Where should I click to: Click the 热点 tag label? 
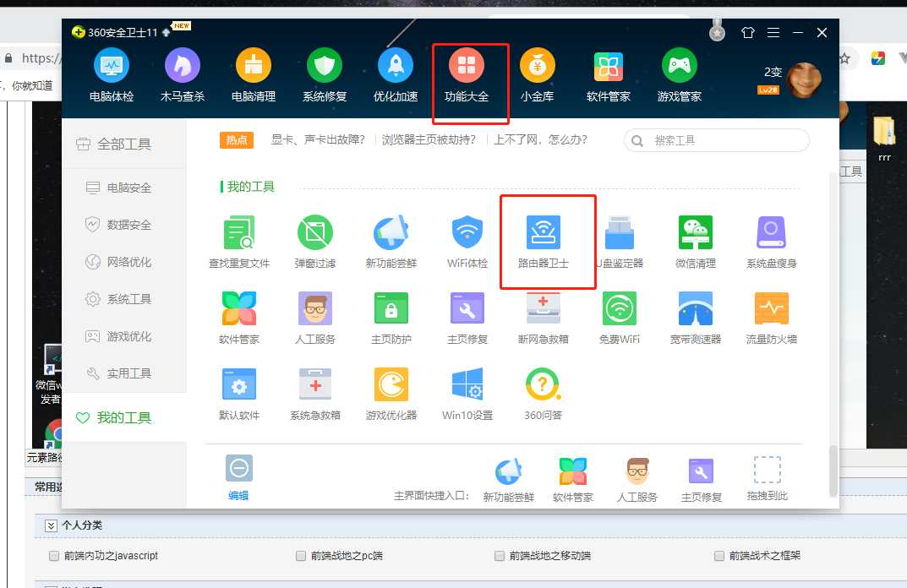pyautogui.click(x=237, y=140)
